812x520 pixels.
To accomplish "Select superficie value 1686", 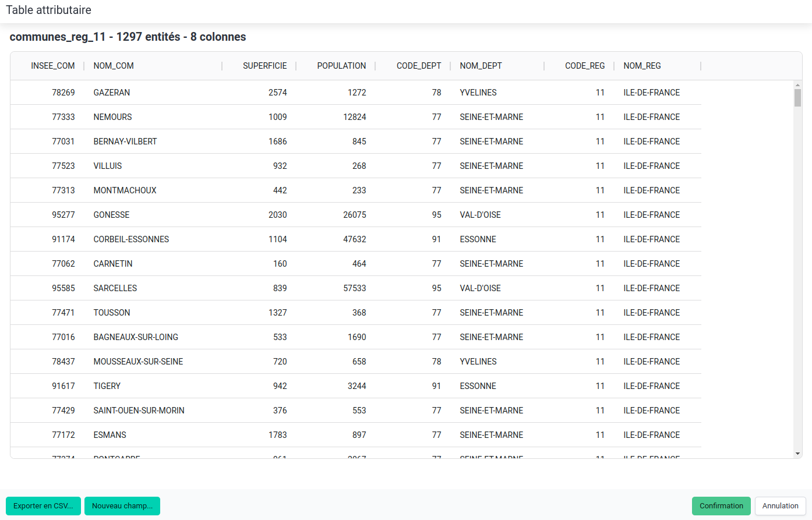I will point(278,142).
